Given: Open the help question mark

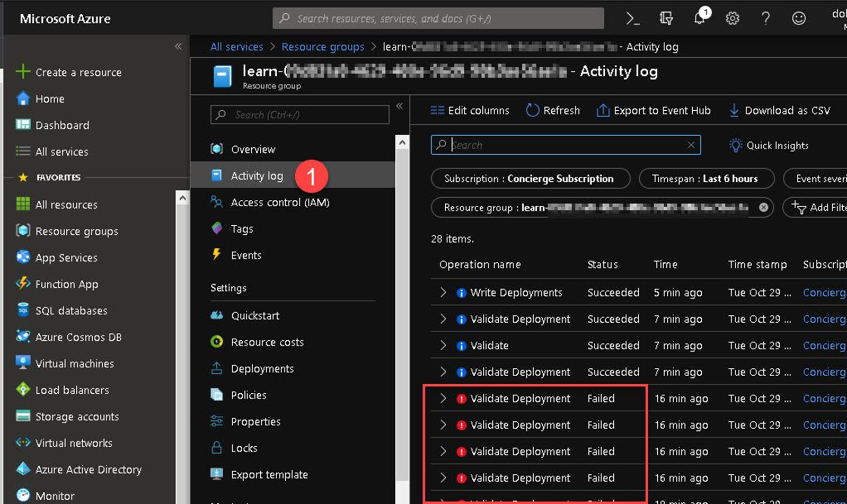Looking at the screenshot, I should 765,19.
